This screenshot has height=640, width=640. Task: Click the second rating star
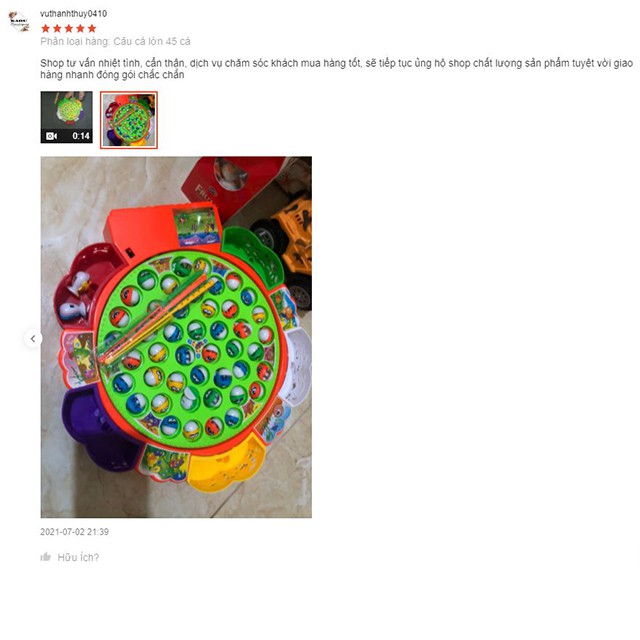pos(57,29)
